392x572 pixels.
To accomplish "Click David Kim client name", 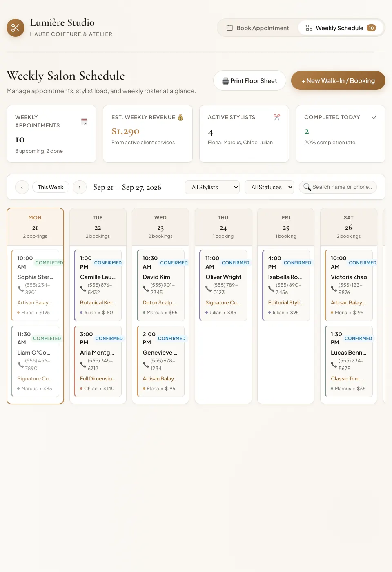I will [156, 277].
